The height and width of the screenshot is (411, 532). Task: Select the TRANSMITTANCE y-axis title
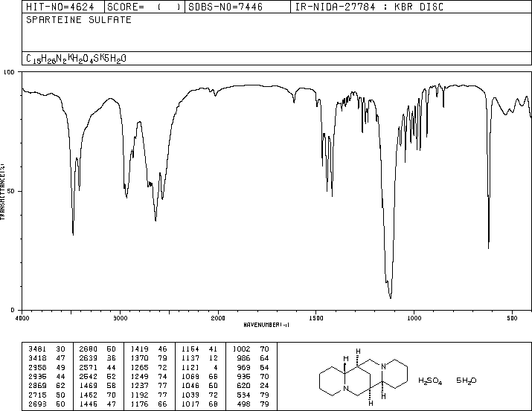click(2, 192)
